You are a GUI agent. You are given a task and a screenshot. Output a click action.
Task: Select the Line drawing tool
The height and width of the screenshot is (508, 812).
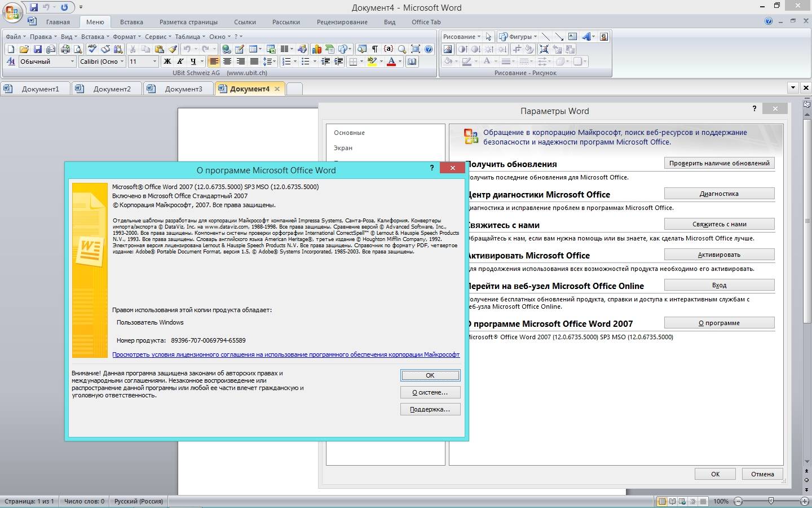(545, 37)
